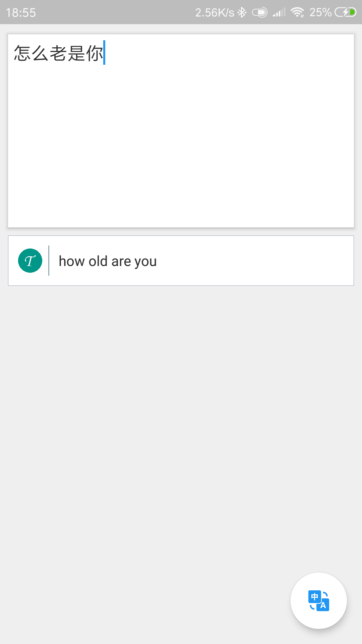Tap the first character 怎 in the input
This screenshot has height=644, width=362.
(x=22, y=53)
